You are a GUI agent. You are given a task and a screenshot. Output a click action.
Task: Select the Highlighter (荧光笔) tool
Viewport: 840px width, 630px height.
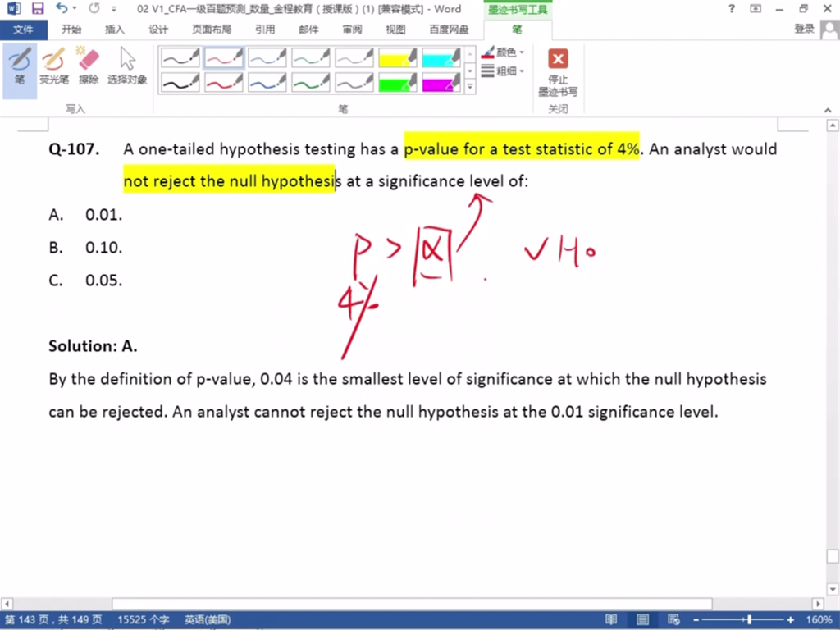point(54,68)
